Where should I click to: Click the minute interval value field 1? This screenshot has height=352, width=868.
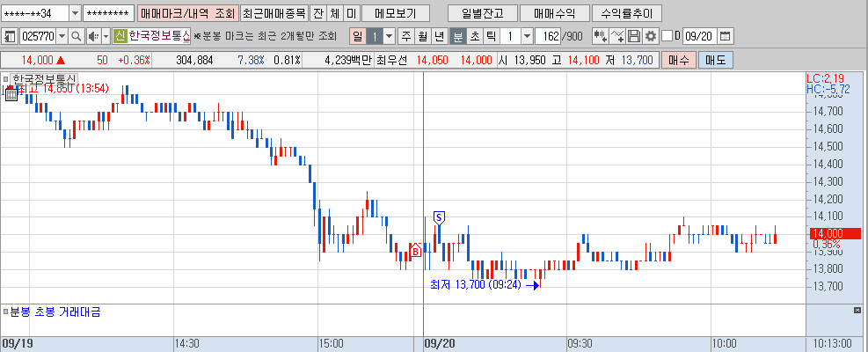(510, 37)
